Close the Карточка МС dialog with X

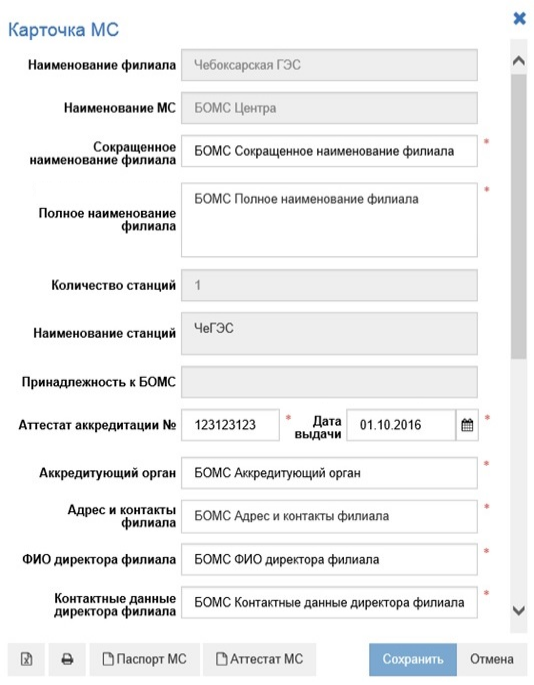coord(519,18)
